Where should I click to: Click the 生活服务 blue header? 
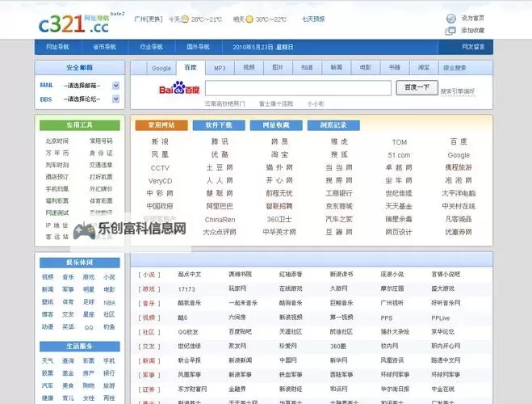click(80, 347)
